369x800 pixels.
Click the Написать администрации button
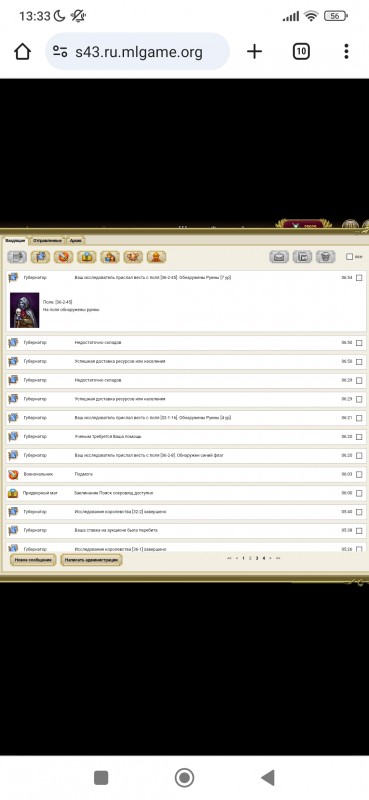[x=91, y=560]
